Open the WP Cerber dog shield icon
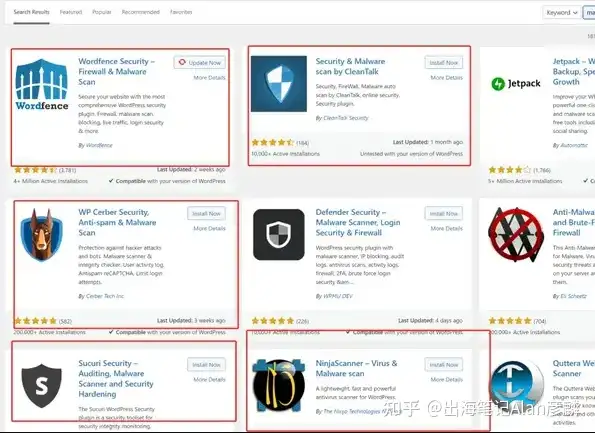 42,235
